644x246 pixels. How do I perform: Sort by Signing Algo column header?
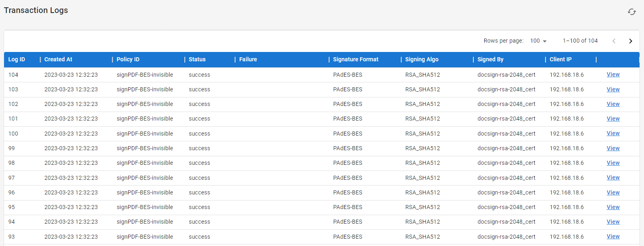tap(422, 59)
